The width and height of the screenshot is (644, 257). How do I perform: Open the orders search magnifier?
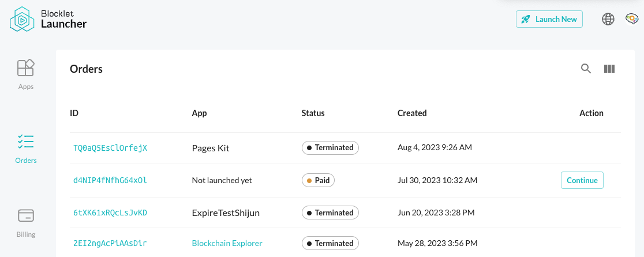(x=586, y=69)
